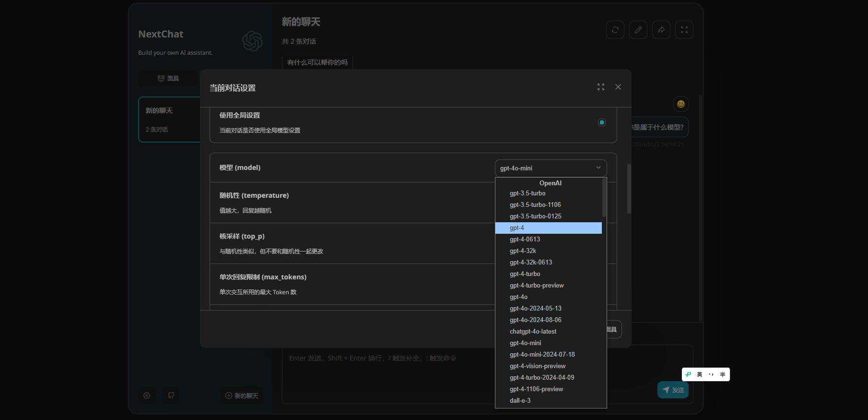Choose the highlighted gpt-4 model option
868x420 pixels.
549,228
